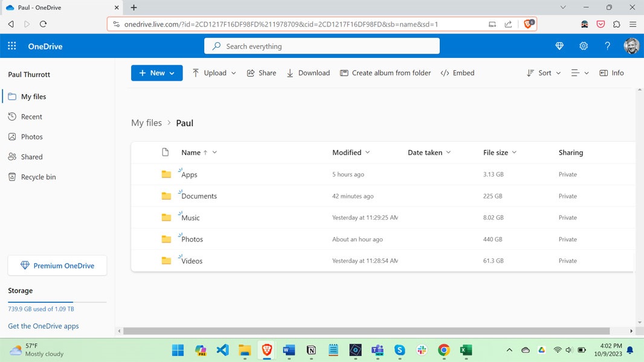644x362 pixels.
Task: Open the Info details pane
Action: (611, 72)
